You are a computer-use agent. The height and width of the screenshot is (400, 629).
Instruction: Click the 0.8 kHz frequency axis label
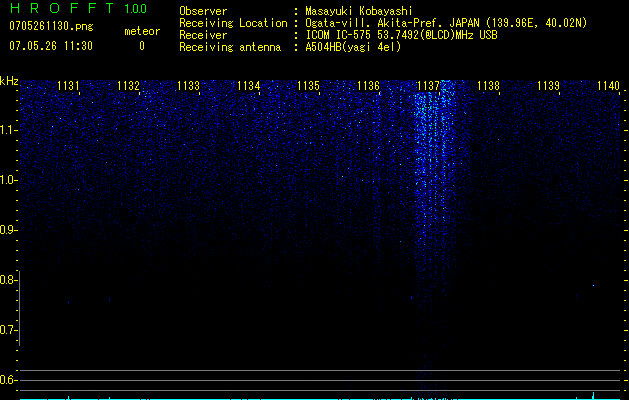tap(8, 280)
